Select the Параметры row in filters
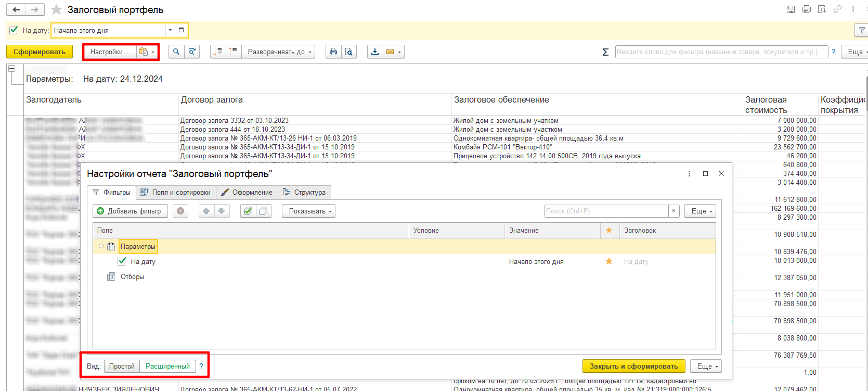Viewport: 868px width, 391px height. click(404, 246)
